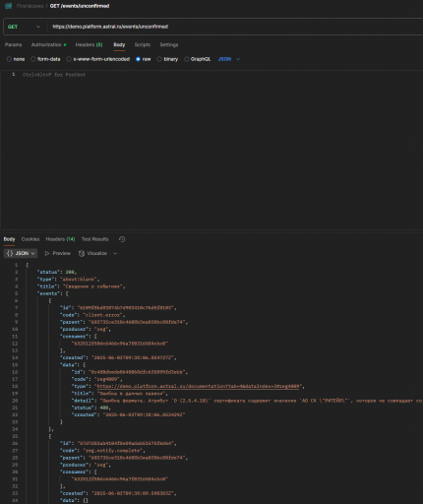Click the "code": "client.error" line
The image size is (423, 504).
[92, 315]
